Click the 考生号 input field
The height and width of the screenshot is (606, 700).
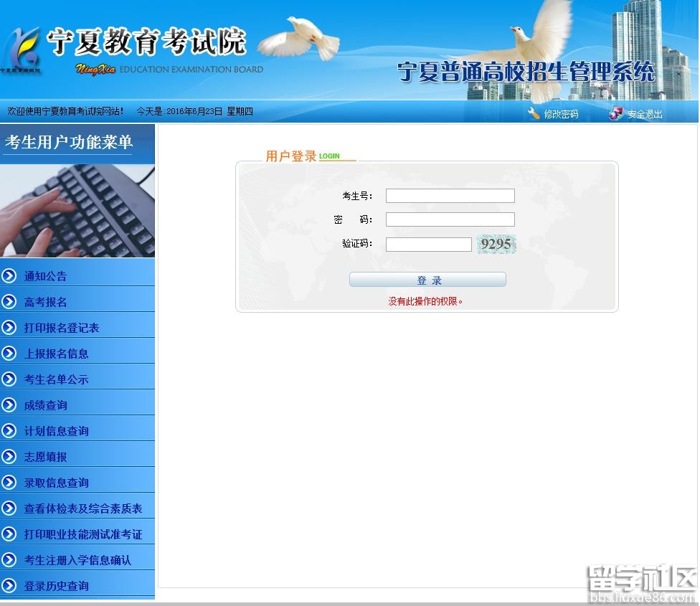[450, 195]
